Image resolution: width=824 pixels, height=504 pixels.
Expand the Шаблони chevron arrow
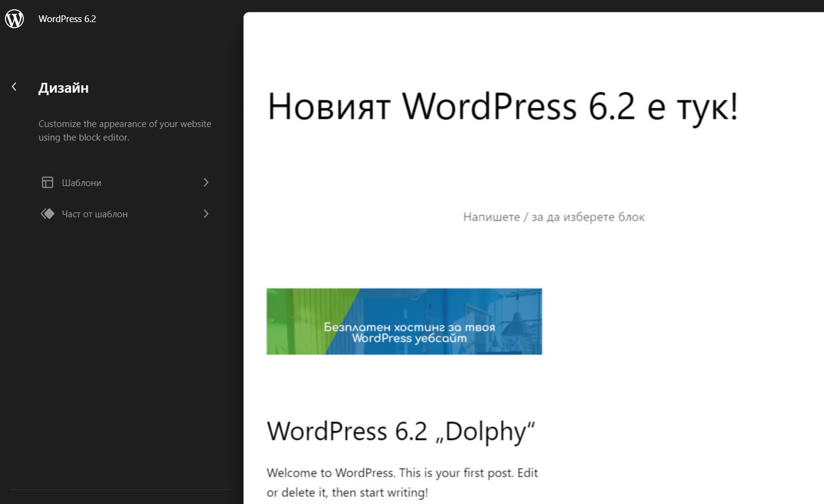[206, 182]
